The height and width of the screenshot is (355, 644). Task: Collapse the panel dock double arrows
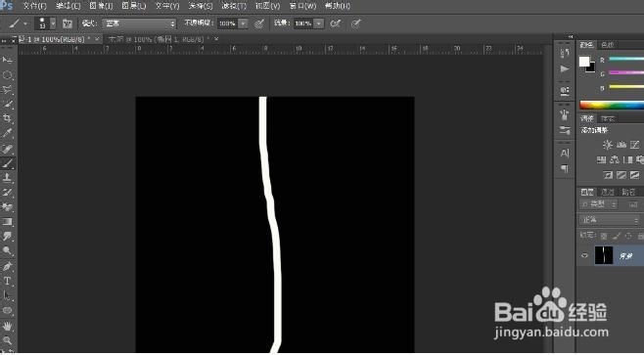click(571, 36)
